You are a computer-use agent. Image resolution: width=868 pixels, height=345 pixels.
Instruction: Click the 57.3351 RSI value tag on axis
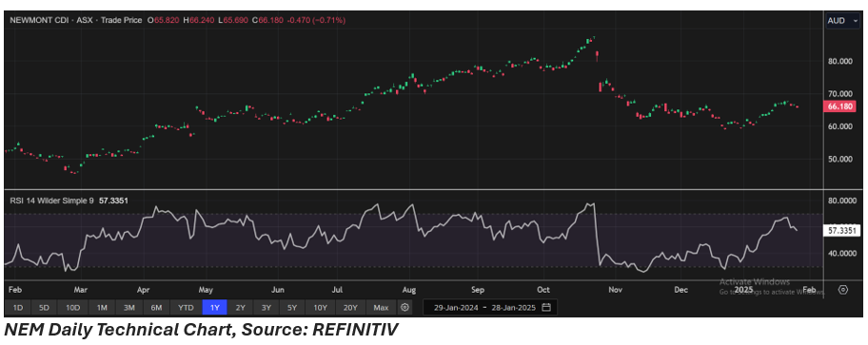point(842,230)
